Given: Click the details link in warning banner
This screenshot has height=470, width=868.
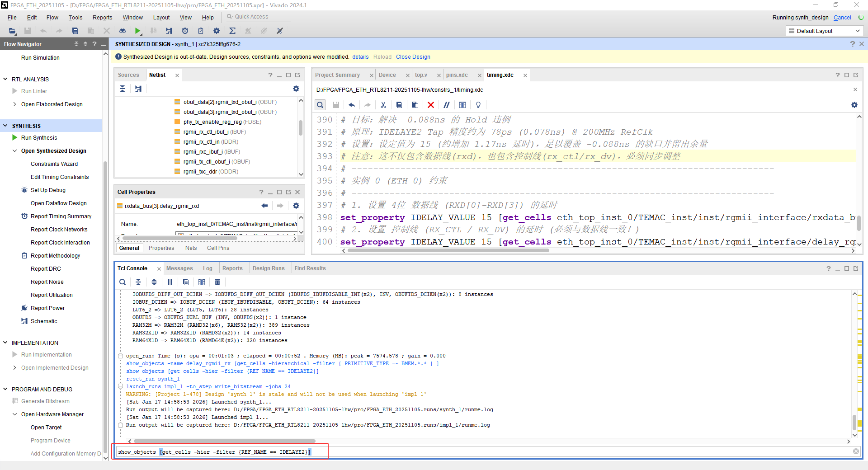Looking at the screenshot, I should point(360,57).
